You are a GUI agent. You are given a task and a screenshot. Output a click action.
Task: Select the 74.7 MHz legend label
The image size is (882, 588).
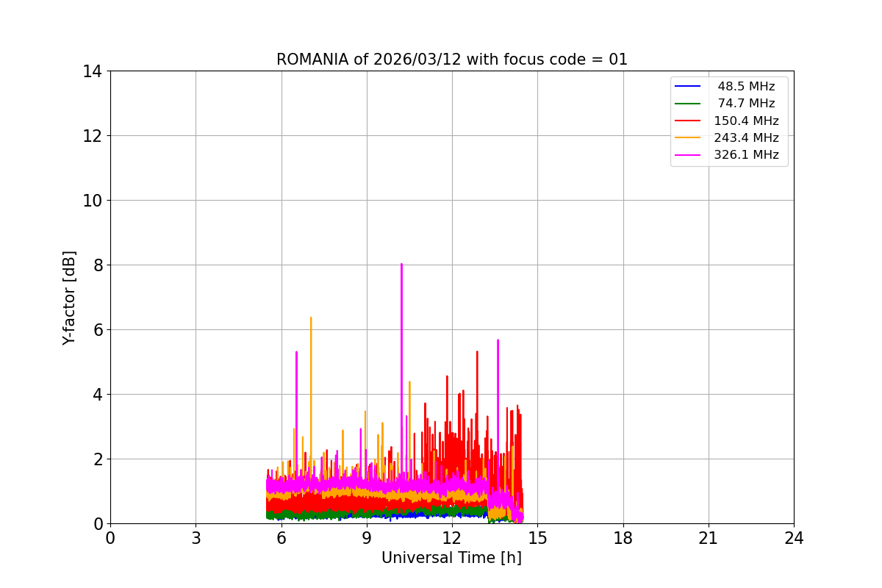coord(746,104)
